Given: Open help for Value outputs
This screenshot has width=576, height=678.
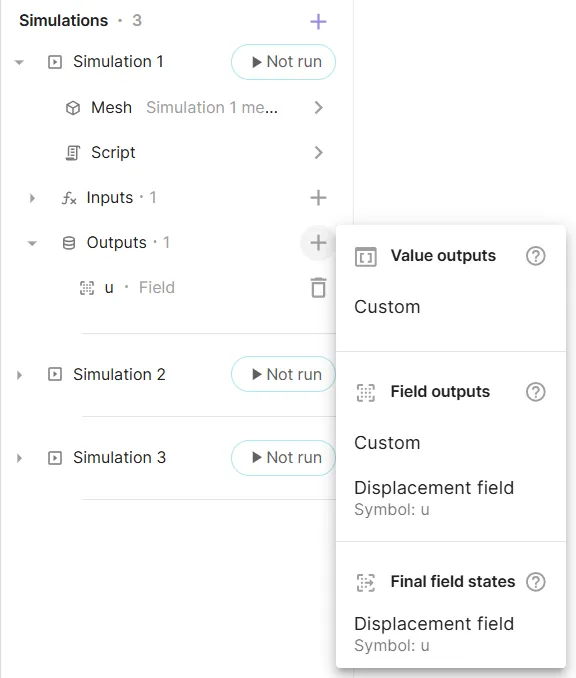Looking at the screenshot, I should tap(535, 256).
